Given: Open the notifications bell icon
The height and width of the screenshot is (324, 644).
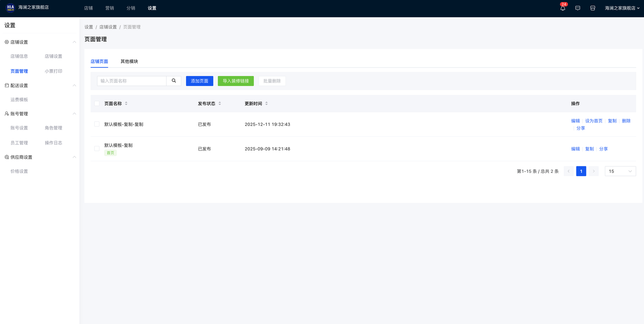Looking at the screenshot, I should pyautogui.click(x=563, y=8).
